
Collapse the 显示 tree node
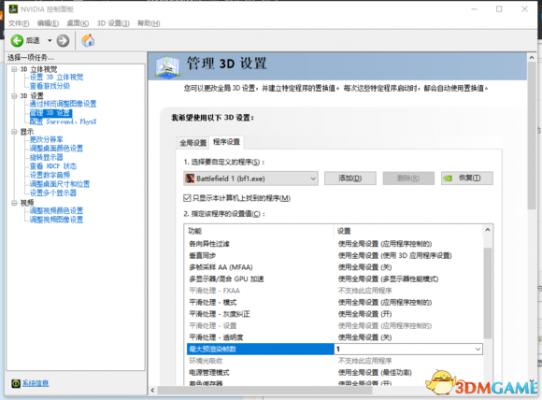click(14, 131)
